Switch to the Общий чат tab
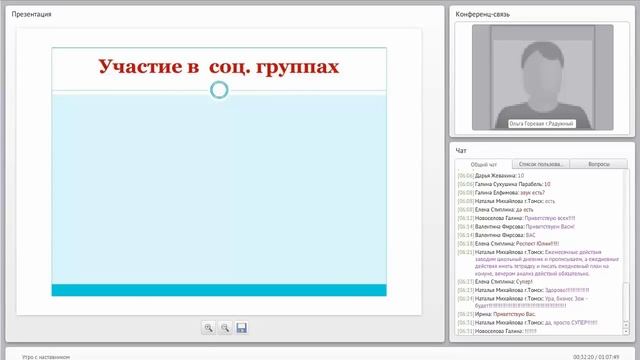 (484, 164)
